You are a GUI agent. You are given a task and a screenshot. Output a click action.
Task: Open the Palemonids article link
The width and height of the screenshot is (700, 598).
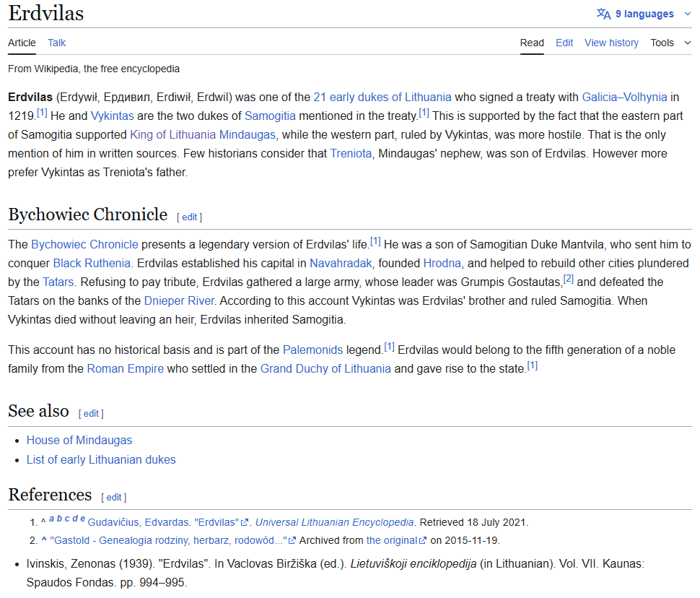[x=312, y=350]
